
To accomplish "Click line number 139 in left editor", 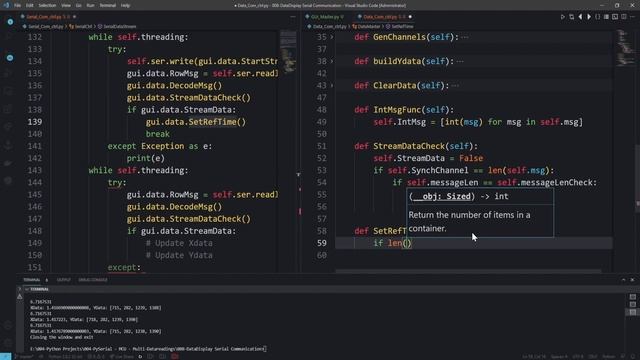I will coord(35,122).
